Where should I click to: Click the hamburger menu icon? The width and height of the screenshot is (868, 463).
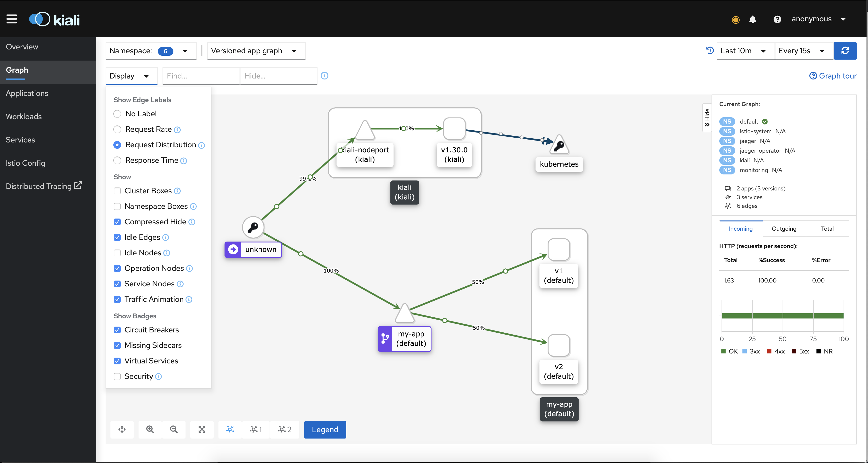11,19
